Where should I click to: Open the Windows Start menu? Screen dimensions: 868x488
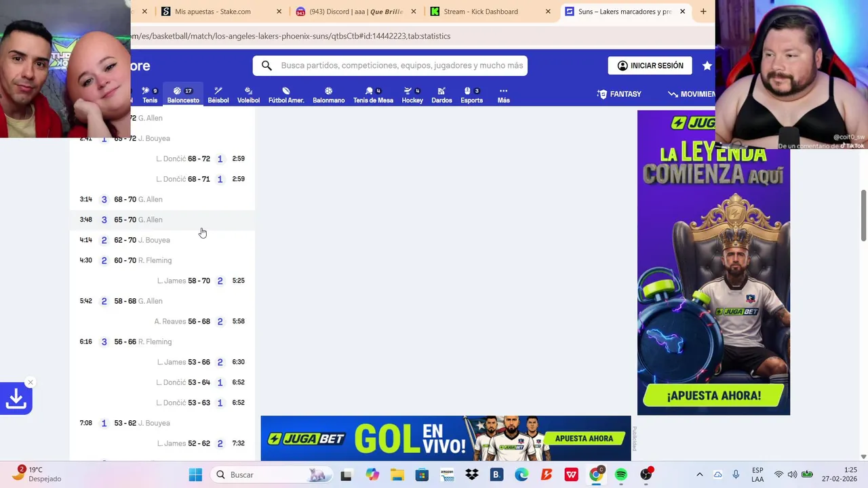pos(195,474)
